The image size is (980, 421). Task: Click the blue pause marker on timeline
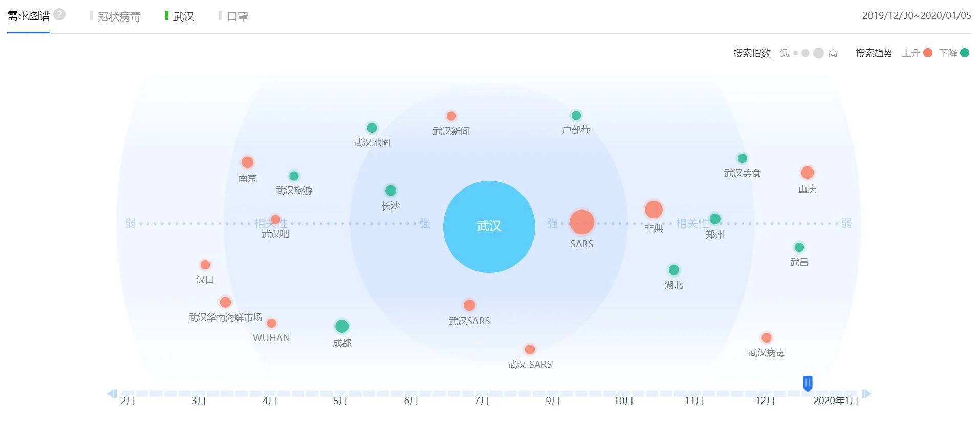point(808,383)
